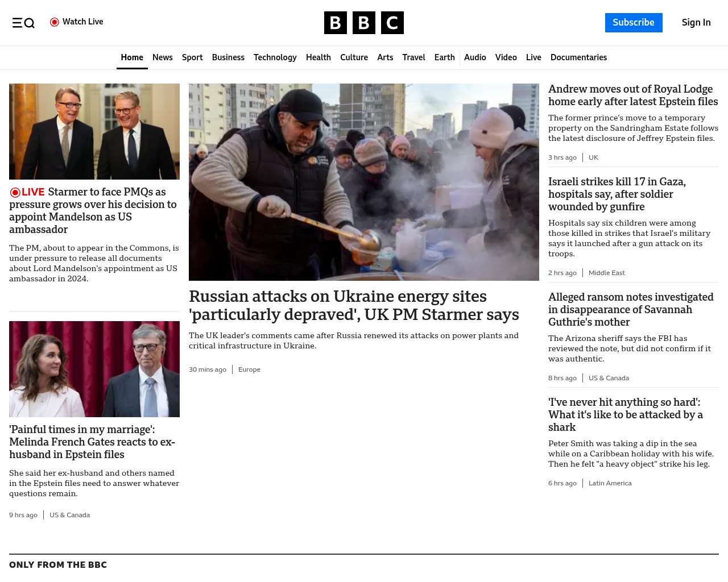Click the '3 hrs ago' timestamp
This screenshot has width=728, height=582.
(x=562, y=157)
